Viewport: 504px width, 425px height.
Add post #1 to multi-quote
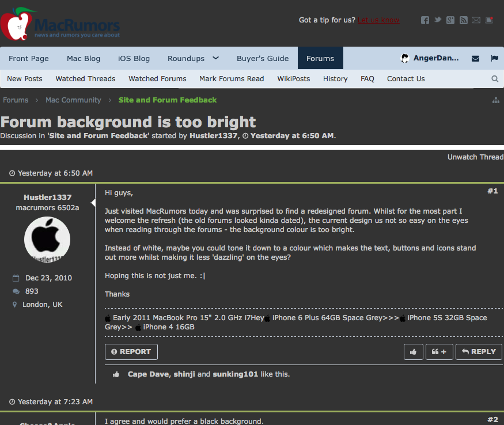439,352
